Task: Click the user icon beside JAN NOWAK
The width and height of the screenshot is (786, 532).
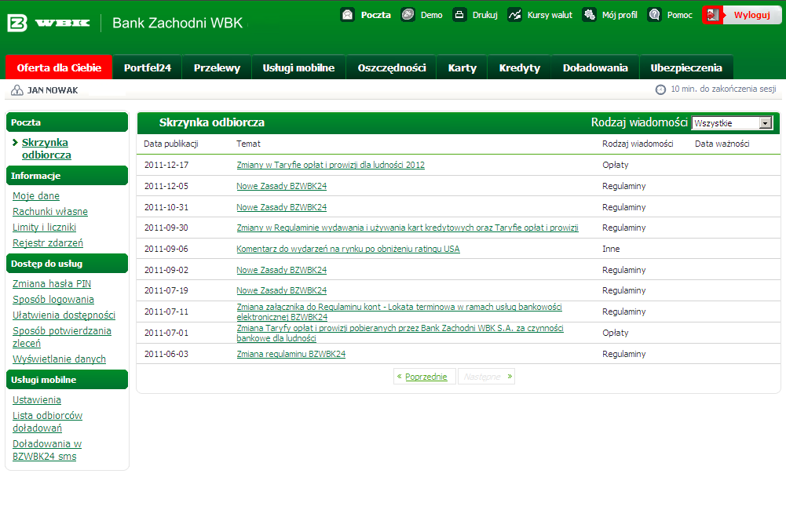Action: pos(17,90)
